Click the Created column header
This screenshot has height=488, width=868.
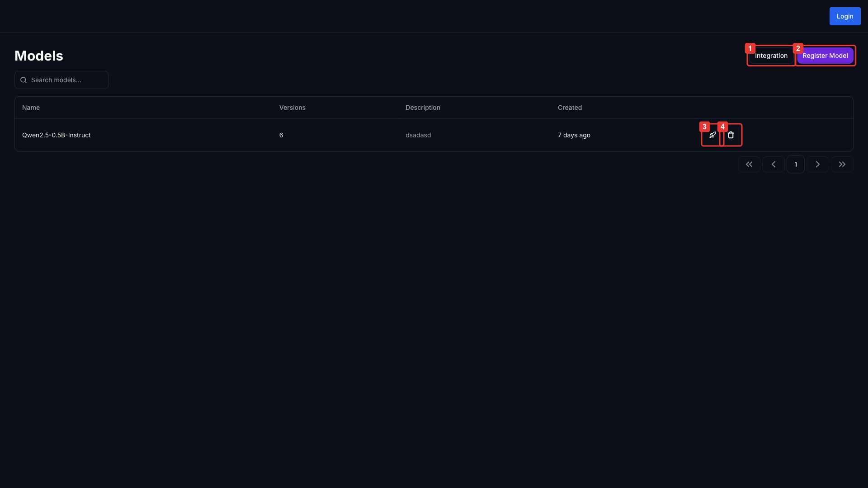point(569,108)
